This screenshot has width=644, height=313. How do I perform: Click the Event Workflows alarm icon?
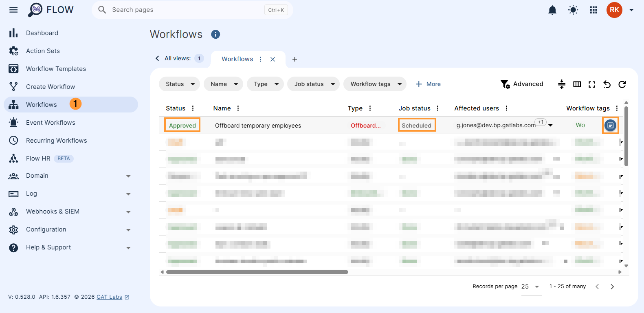coord(13,122)
